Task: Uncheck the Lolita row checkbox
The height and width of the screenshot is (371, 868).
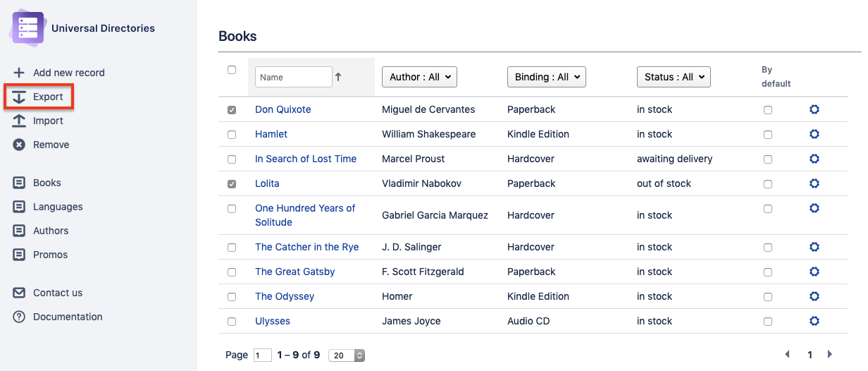Action: pos(232,183)
